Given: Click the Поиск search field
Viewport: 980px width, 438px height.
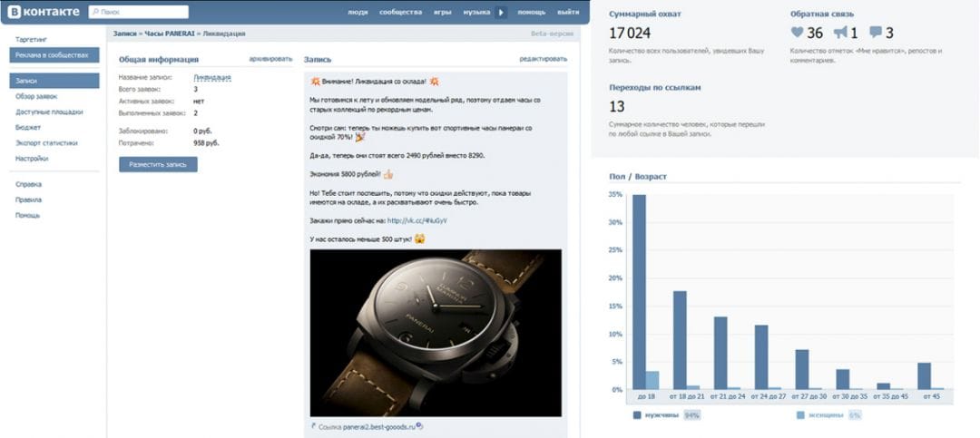Looking at the screenshot, I should tap(138, 12).
